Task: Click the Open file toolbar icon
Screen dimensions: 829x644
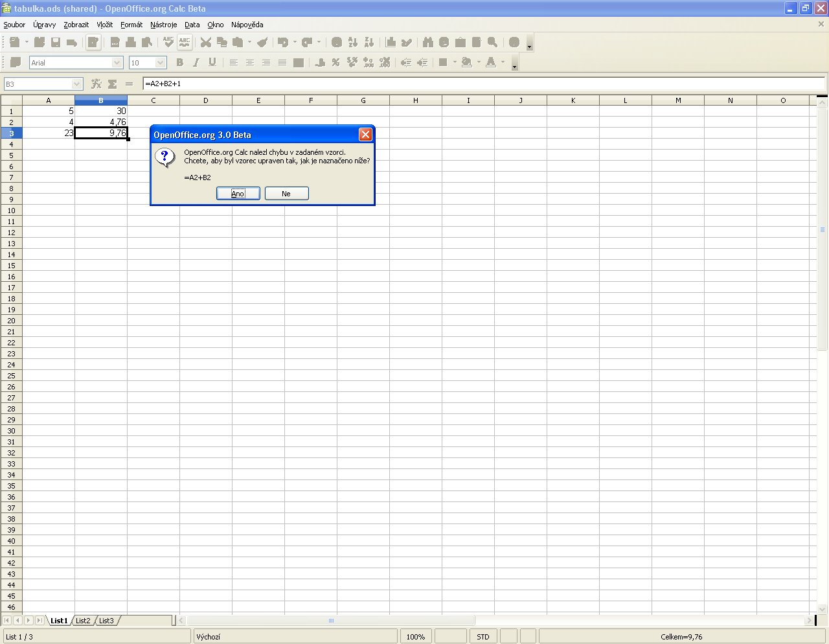Action: click(40, 42)
